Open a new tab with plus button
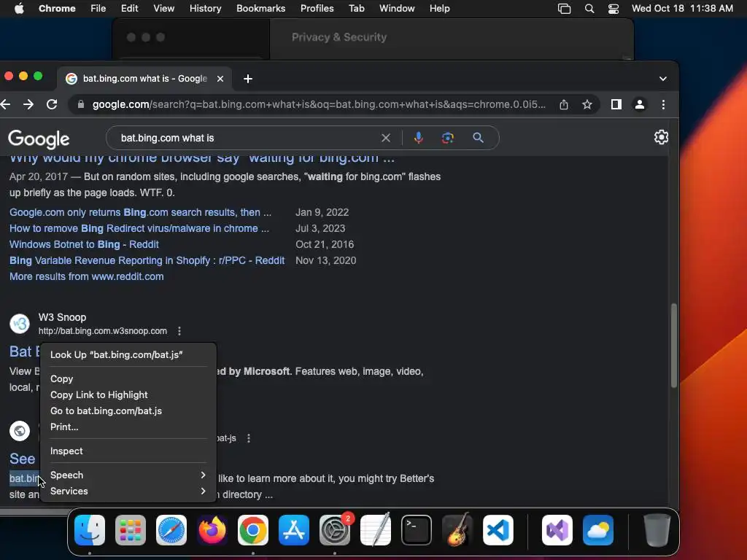This screenshot has width=747, height=560. [248, 79]
